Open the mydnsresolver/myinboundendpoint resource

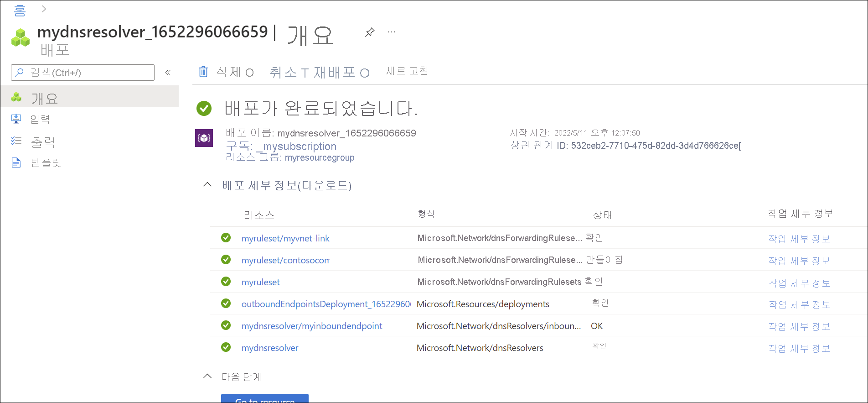coord(312,326)
